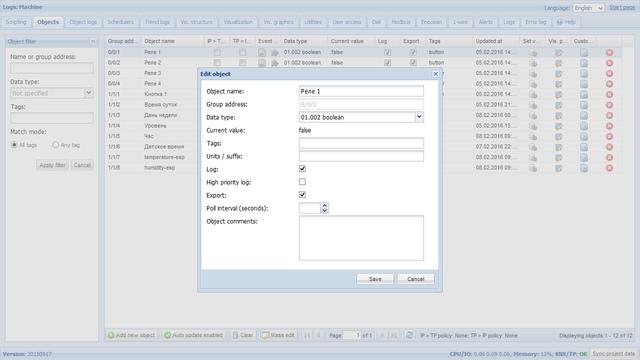Toggle TP > IP checkbox for Реле 1
The height and width of the screenshot is (360, 640).
243,53
